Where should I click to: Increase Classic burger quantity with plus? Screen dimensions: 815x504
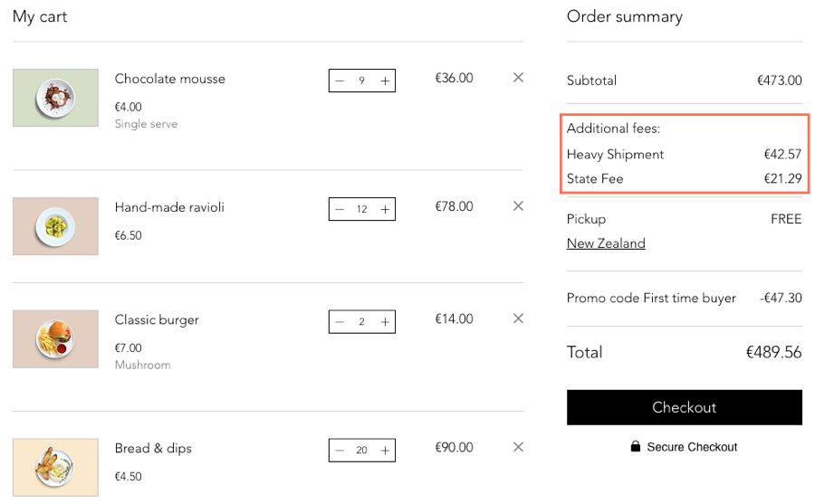point(385,322)
